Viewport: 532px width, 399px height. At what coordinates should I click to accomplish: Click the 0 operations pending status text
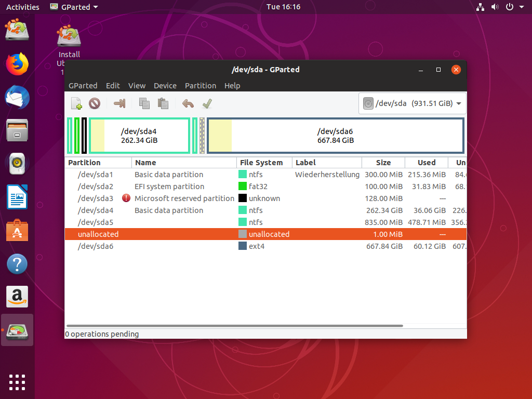click(x=102, y=334)
